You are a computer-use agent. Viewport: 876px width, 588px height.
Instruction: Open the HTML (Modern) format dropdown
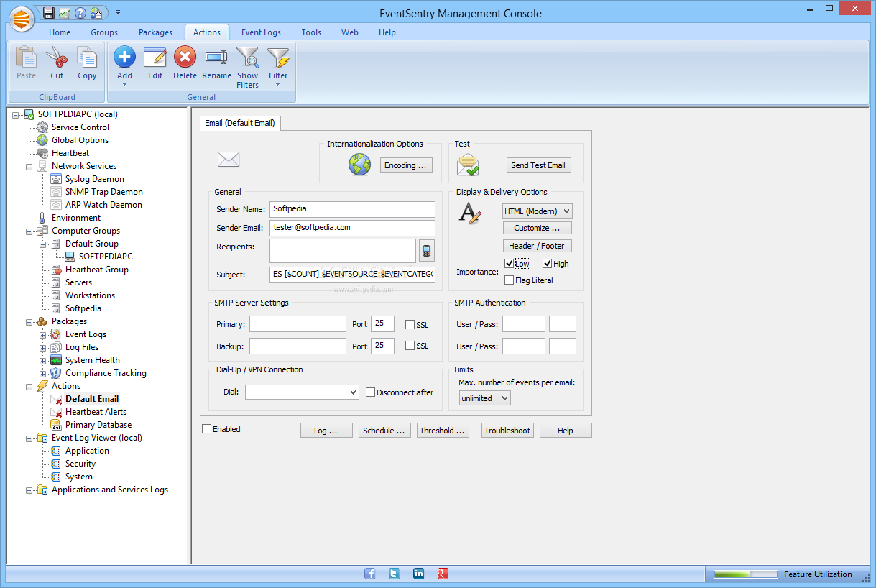tap(538, 211)
